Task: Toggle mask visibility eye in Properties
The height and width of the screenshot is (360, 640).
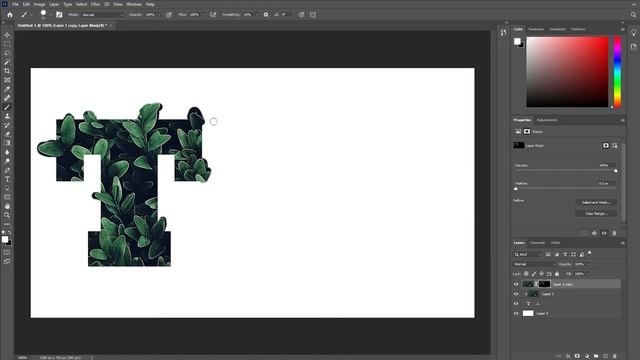Action: (x=604, y=233)
